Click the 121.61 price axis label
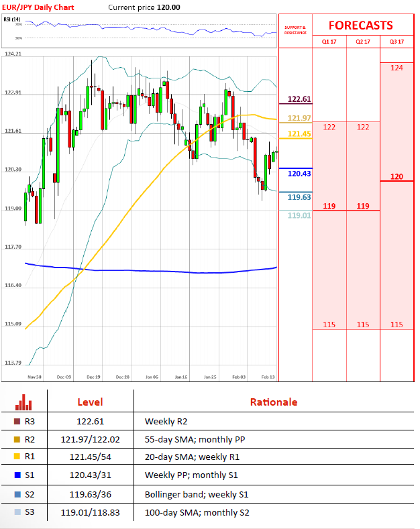This screenshot has height=529, width=420. pos(13,131)
